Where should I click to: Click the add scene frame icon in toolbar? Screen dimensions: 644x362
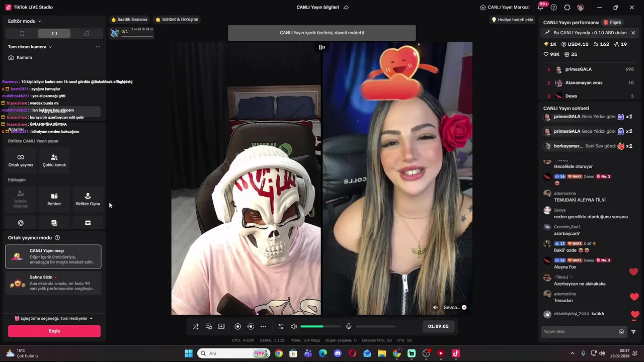[221, 326]
